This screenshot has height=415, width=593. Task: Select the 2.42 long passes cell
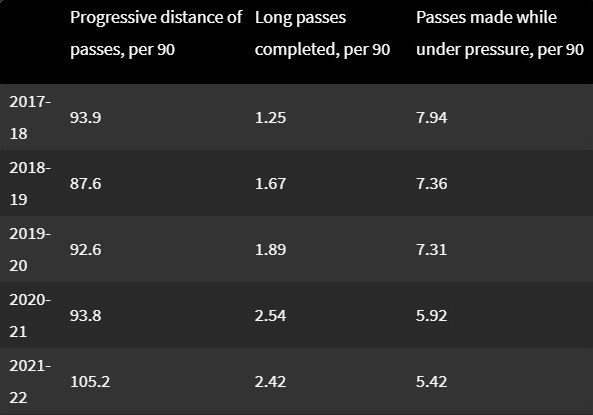pos(270,381)
